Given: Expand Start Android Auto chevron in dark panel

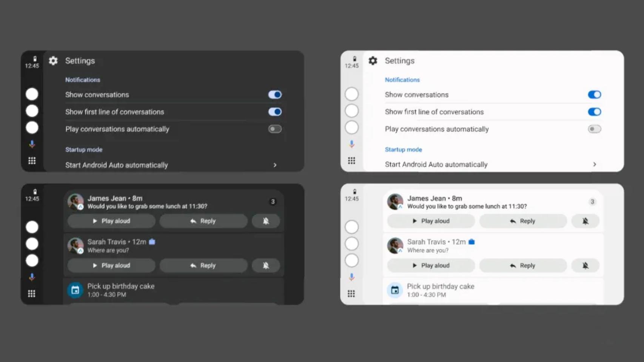Looking at the screenshot, I should (x=275, y=165).
